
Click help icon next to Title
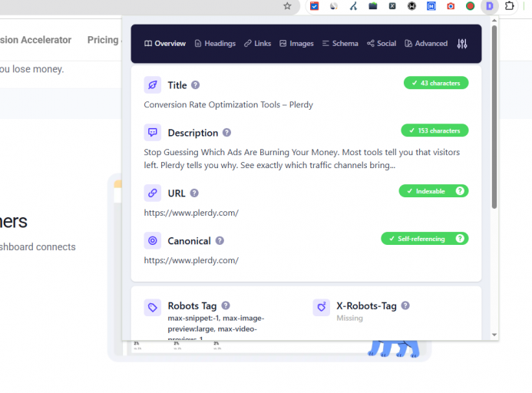point(196,85)
